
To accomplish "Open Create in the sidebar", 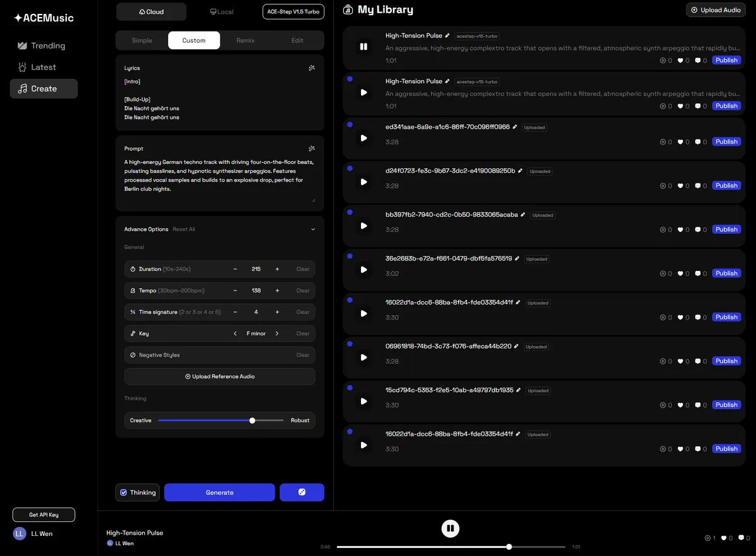I will [43, 89].
